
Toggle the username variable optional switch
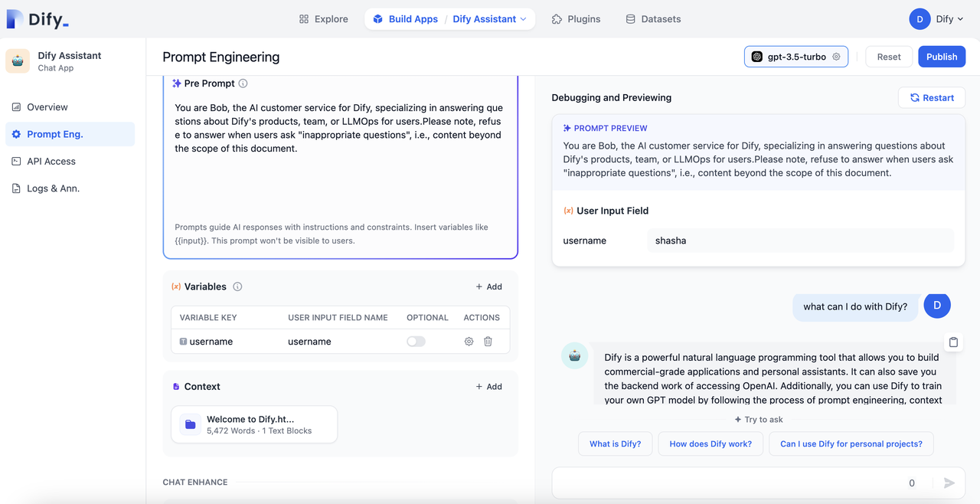pyautogui.click(x=416, y=342)
